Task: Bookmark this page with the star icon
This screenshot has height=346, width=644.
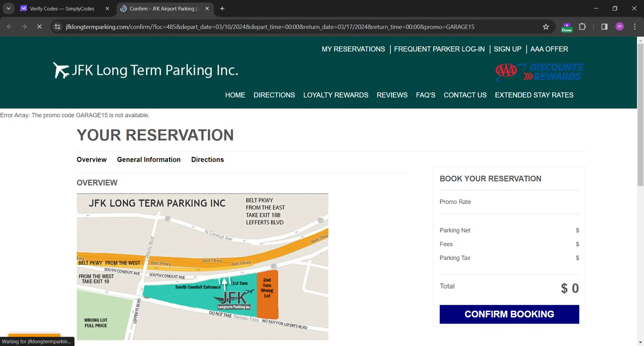Action: click(546, 27)
